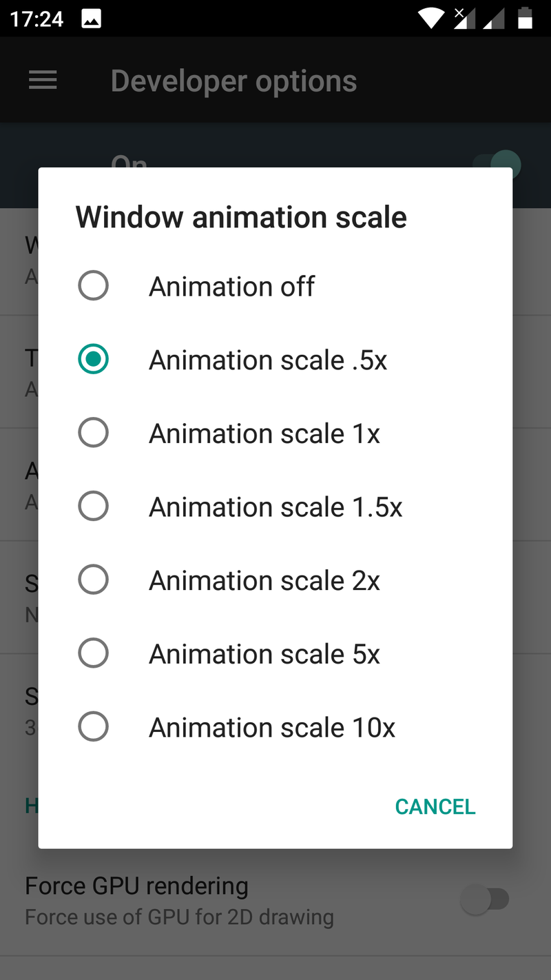Tap the Developer options header title
The height and width of the screenshot is (980, 551).
[233, 81]
